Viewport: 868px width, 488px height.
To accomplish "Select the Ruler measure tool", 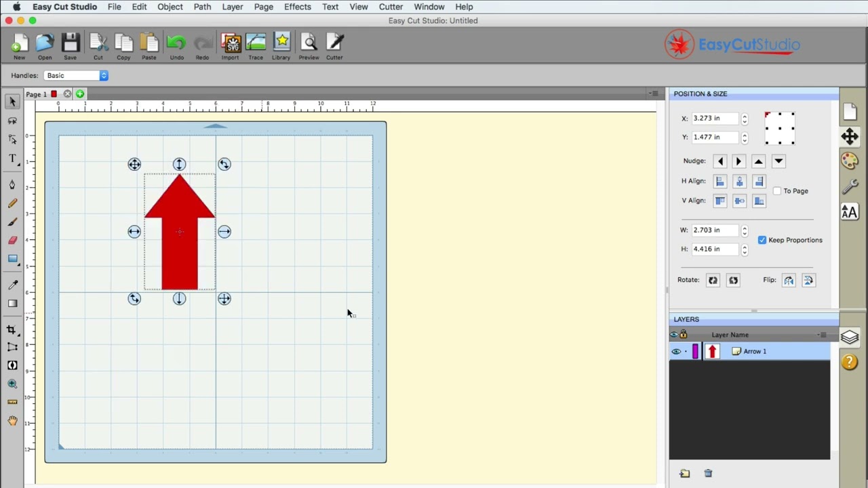I will click(12, 402).
